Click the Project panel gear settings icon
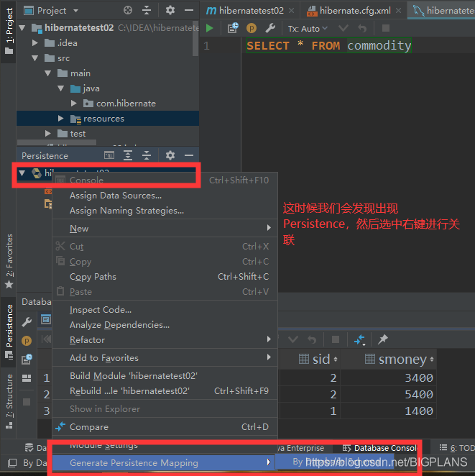The image size is (475, 476). (170, 10)
